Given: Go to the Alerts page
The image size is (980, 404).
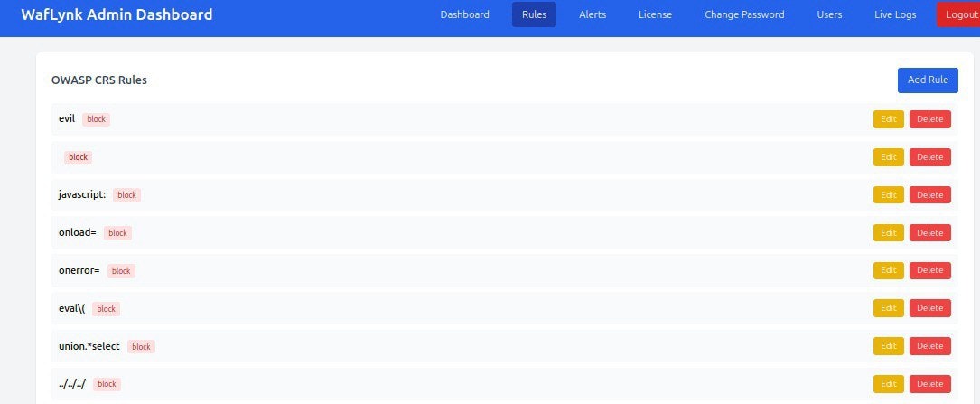Looking at the screenshot, I should tap(593, 14).
